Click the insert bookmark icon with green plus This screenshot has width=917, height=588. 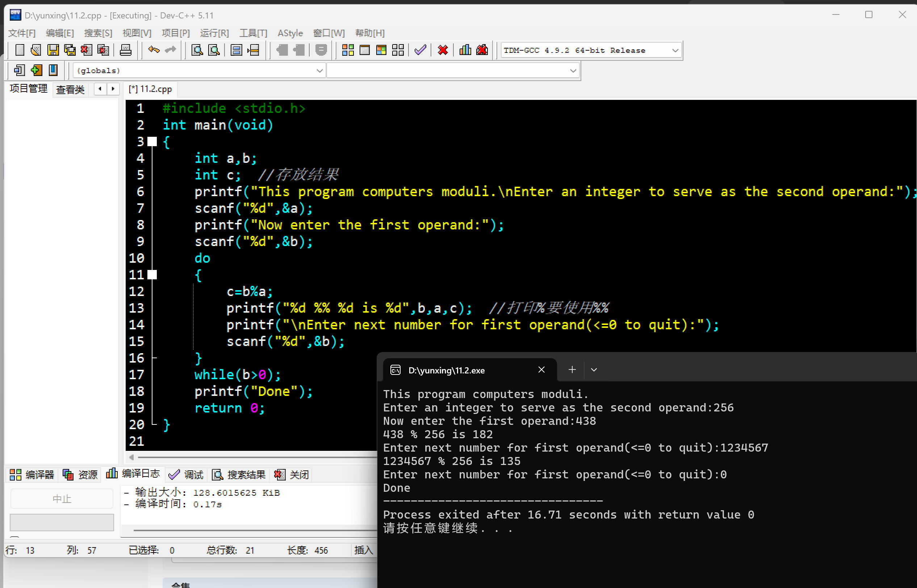click(x=36, y=70)
